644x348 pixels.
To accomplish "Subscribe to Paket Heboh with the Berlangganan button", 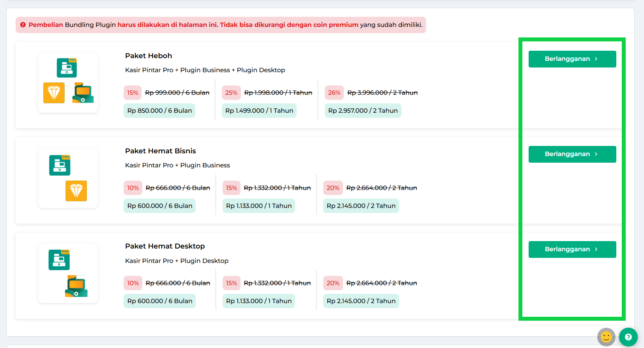I will pyautogui.click(x=572, y=59).
